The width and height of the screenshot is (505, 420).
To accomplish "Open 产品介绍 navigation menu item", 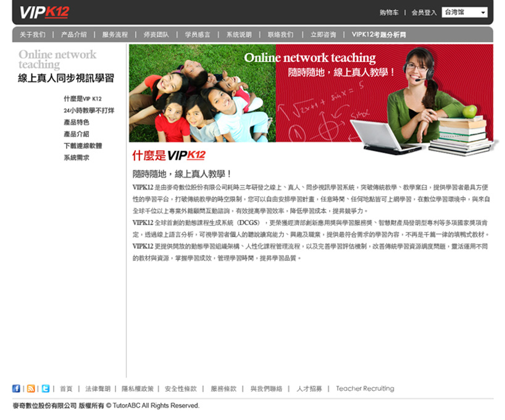I will 73,35.
